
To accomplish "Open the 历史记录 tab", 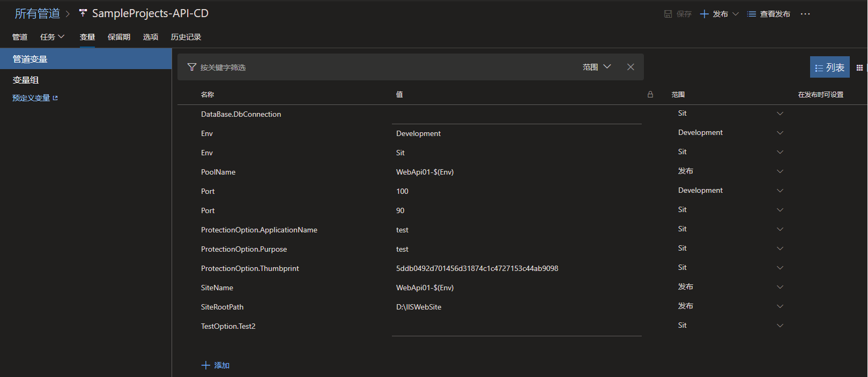I will [186, 37].
